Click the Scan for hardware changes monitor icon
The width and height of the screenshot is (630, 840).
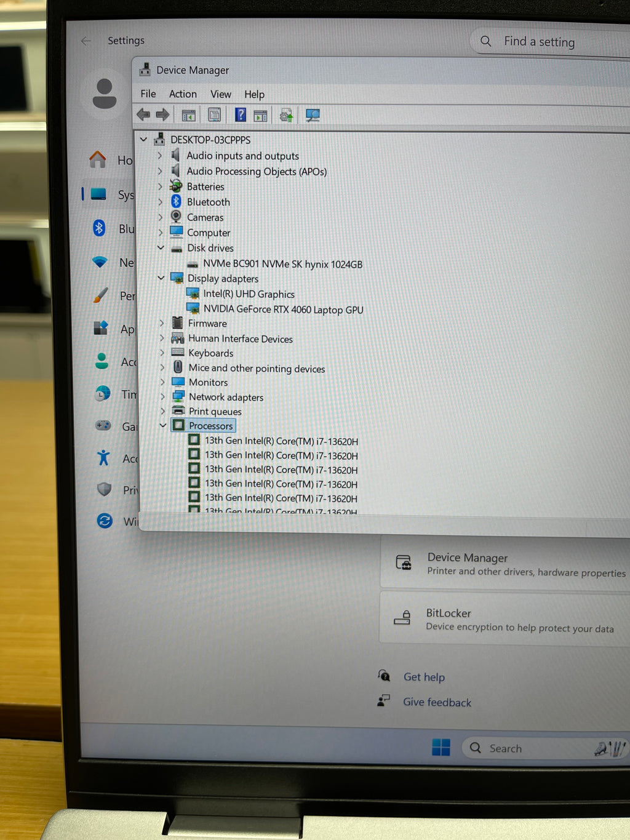tap(313, 115)
